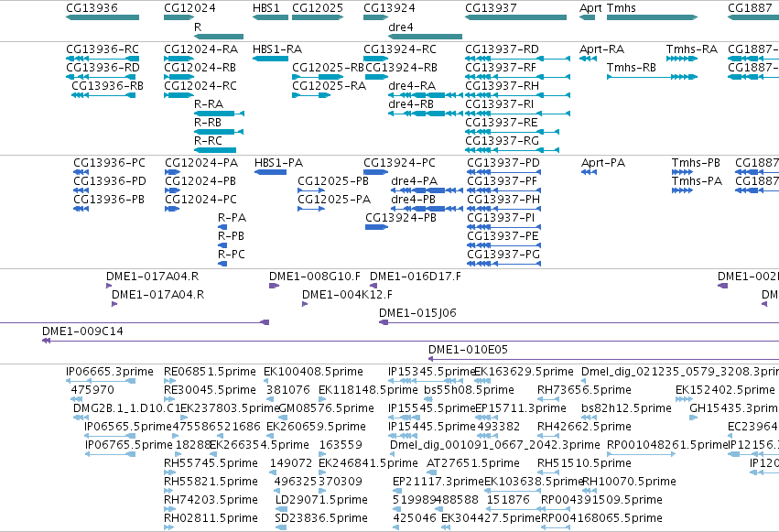The image size is (779, 532).
Task: Select the Aprt-PA protein
Action: (590, 172)
